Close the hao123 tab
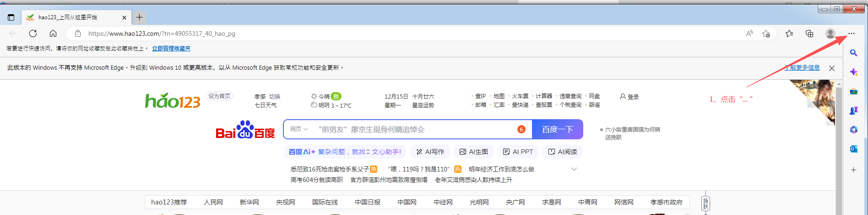The image size is (868, 215). [124, 17]
